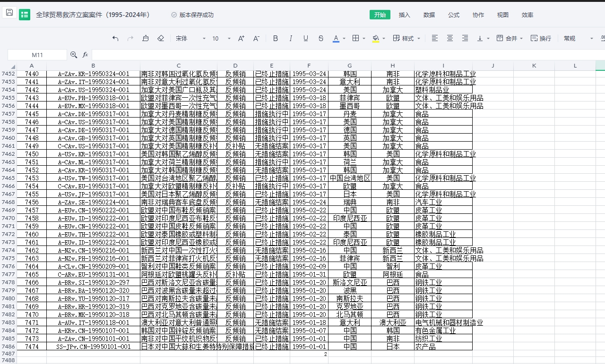Select the format painter tool
This screenshot has height=364, width=605.
pyautogui.click(x=146, y=38)
